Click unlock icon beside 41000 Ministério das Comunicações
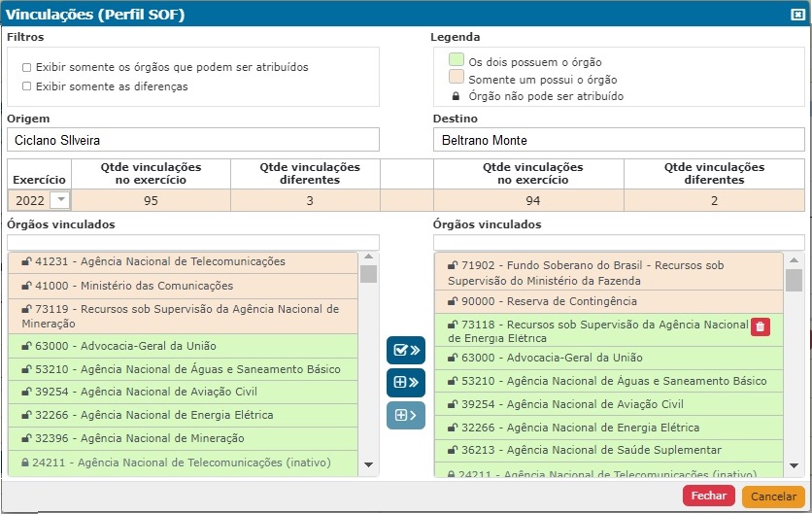Image resolution: width=812 pixels, height=514 pixels. click(26, 286)
